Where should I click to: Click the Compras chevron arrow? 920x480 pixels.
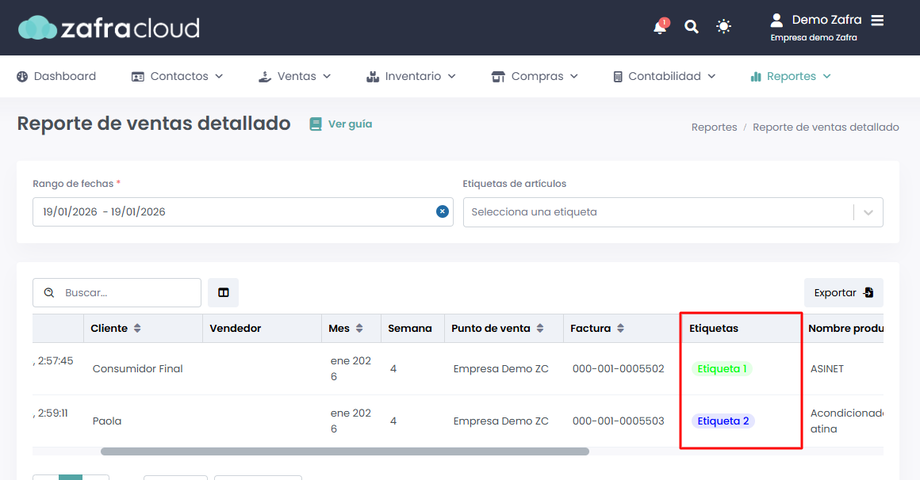pos(574,76)
